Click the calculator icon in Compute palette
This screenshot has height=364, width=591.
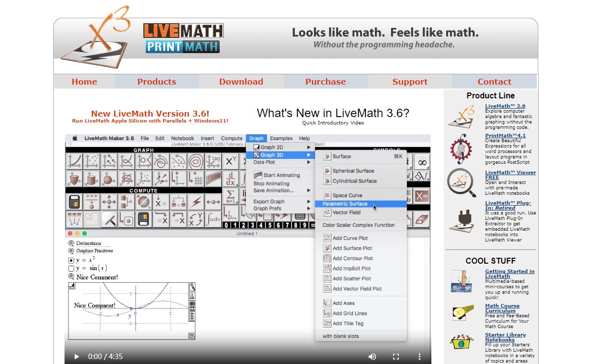(x=74, y=202)
